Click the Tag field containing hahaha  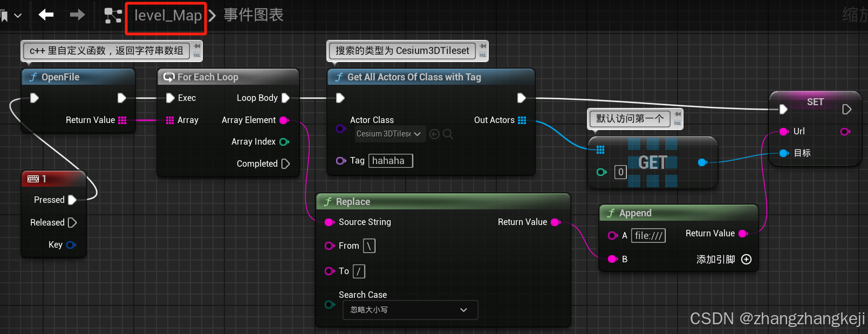(391, 161)
